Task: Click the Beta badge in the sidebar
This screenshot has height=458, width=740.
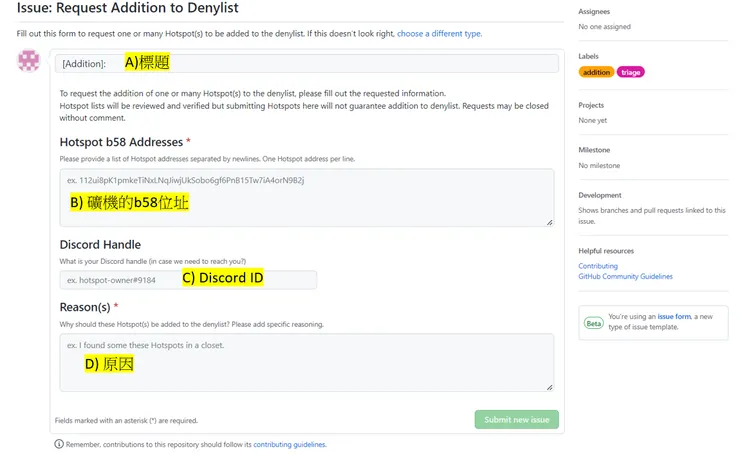Action: coord(594,323)
